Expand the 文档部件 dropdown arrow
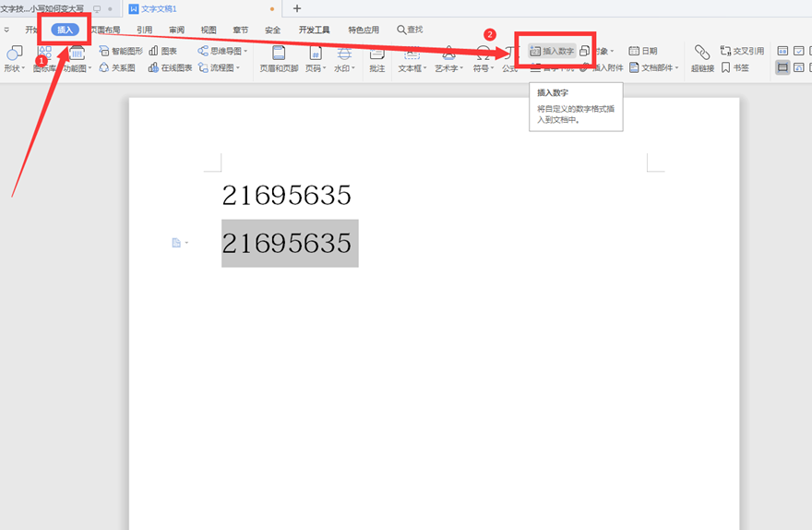The height and width of the screenshot is (530, 812). tap(676, 68)
